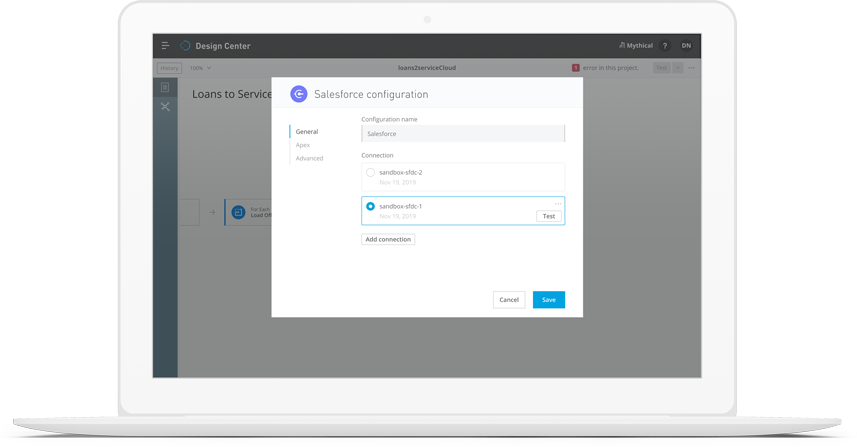This screenshot has width=857, height=447.
Task: Open the tools icon in left sidebar
Action: (x=165, y=107)
